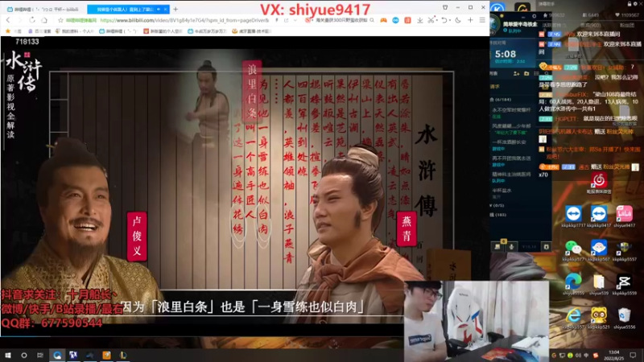Open the Recycle Bin shiyue5556 icon
644x362 pixels.
tap(625, 318)
